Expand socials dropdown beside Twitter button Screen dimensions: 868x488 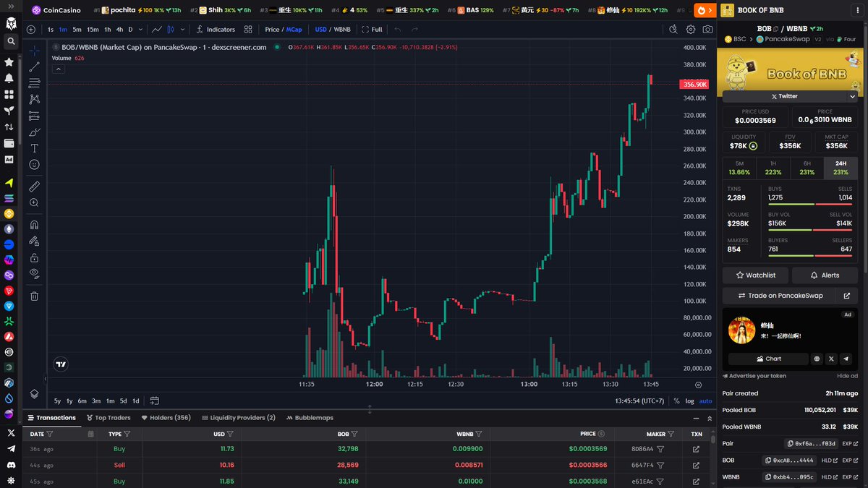coord(852,96)
